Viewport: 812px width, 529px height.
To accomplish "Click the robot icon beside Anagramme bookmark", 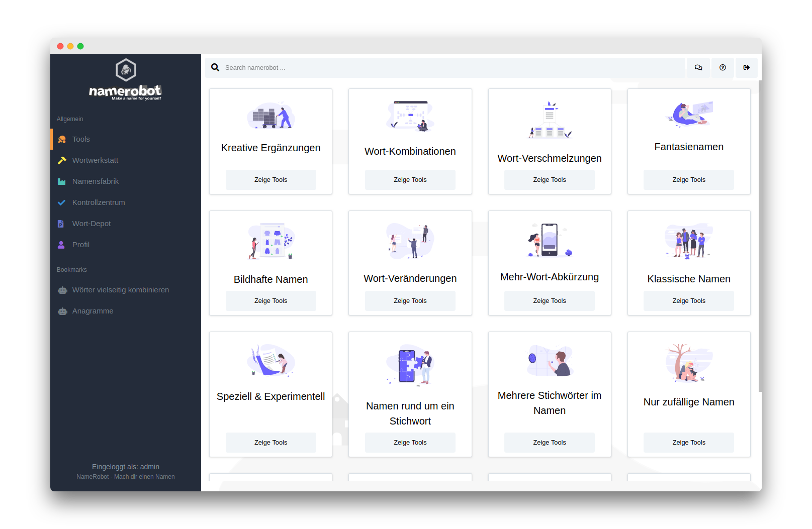I will coord(62,311).
